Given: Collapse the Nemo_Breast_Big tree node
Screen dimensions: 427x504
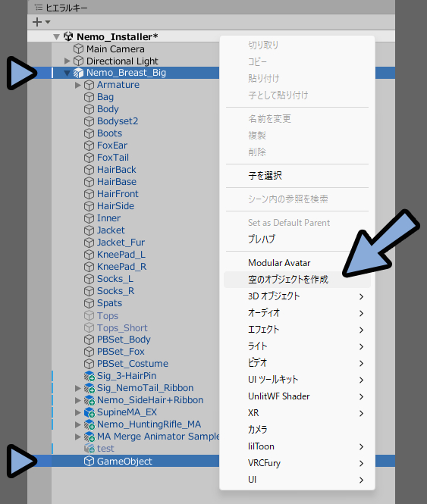Looking at the screenshot, I should click(67, 74).
